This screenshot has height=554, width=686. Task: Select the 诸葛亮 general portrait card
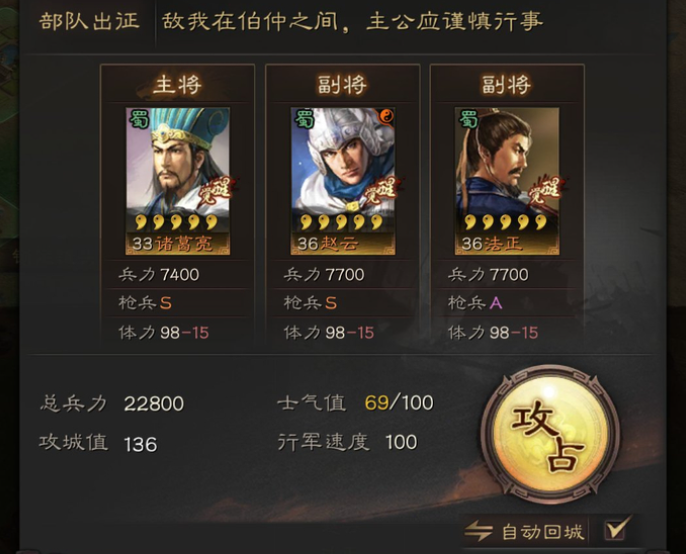[178, 181]
